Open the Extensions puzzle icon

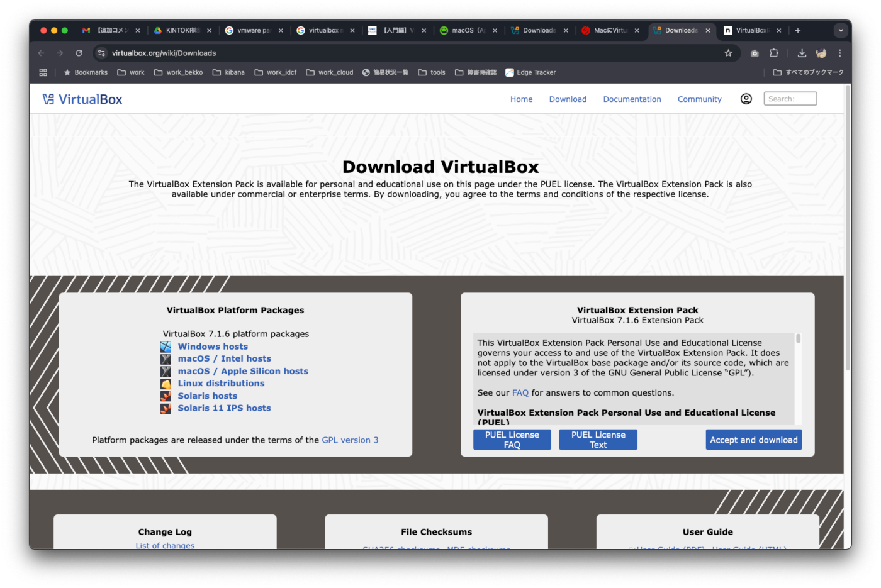774,53
